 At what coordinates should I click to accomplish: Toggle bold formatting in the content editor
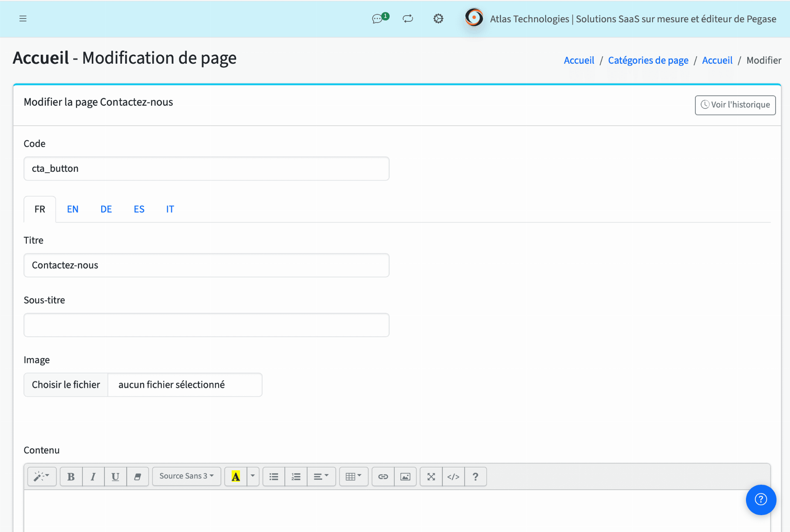(x=71, y=476)
